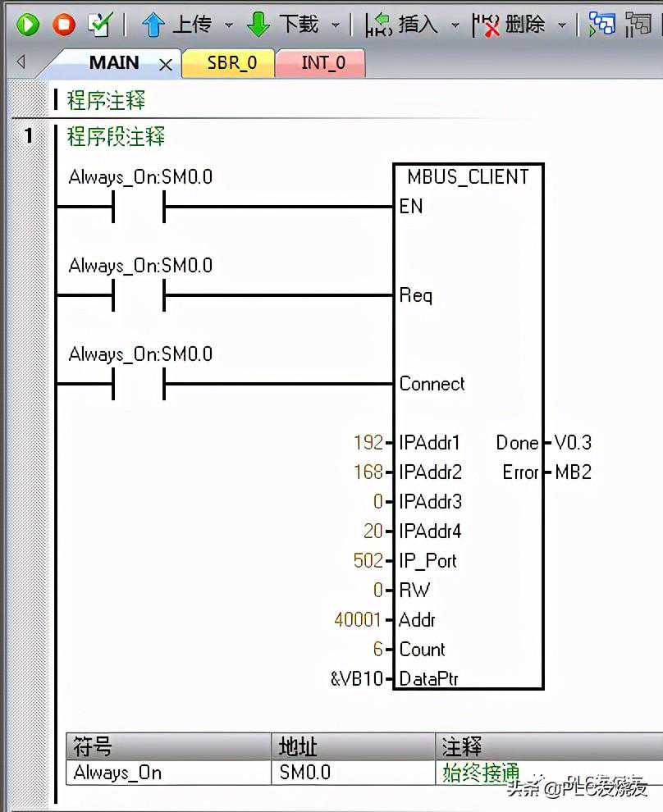Open the dropdown arrow next to 下载
Viewport: 663px width, 812px height.
click(x=336, y=25)
